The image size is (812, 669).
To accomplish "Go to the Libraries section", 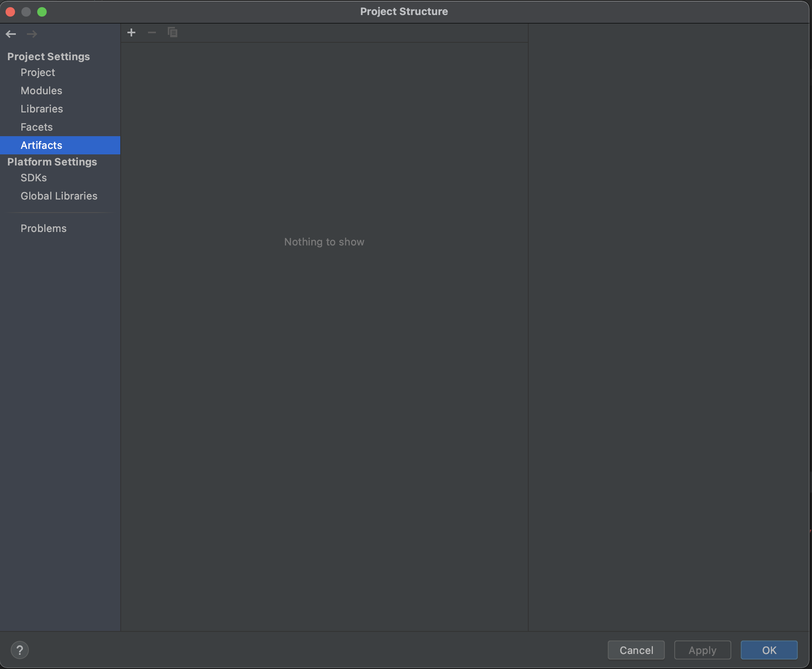I will [x=42, y=109].
